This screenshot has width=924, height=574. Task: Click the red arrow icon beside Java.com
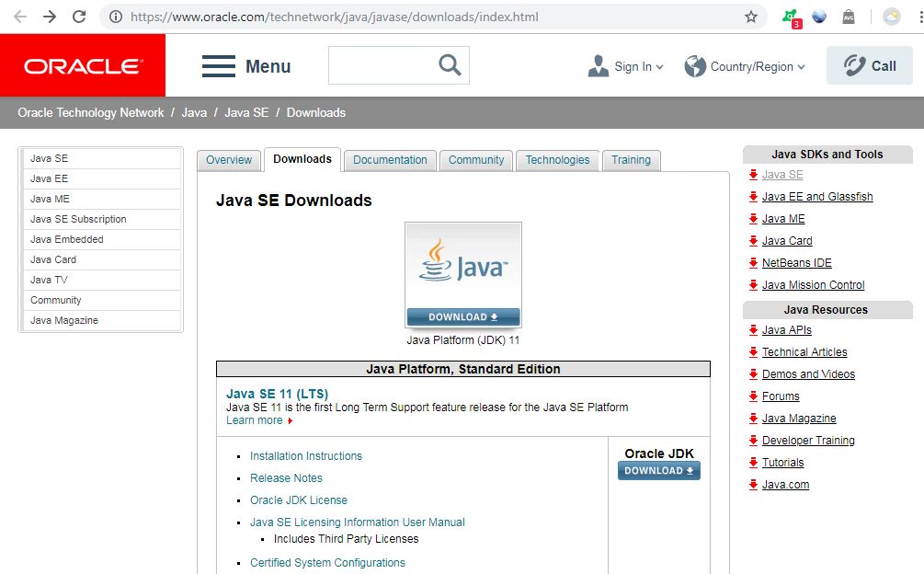[753, 485]
